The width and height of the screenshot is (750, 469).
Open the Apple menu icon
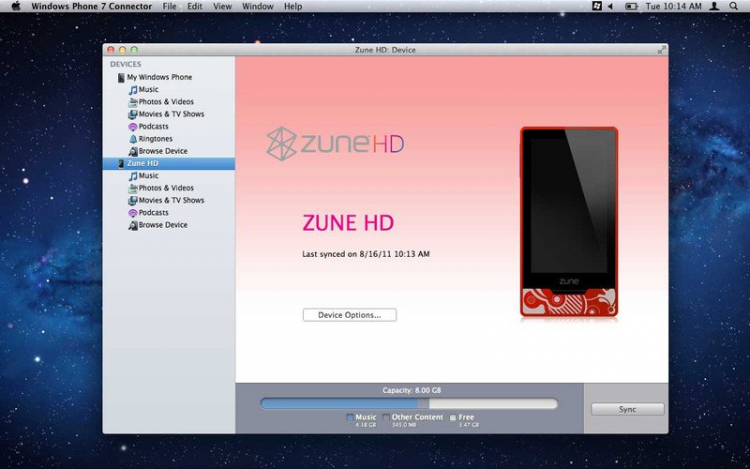coord(16,6)
